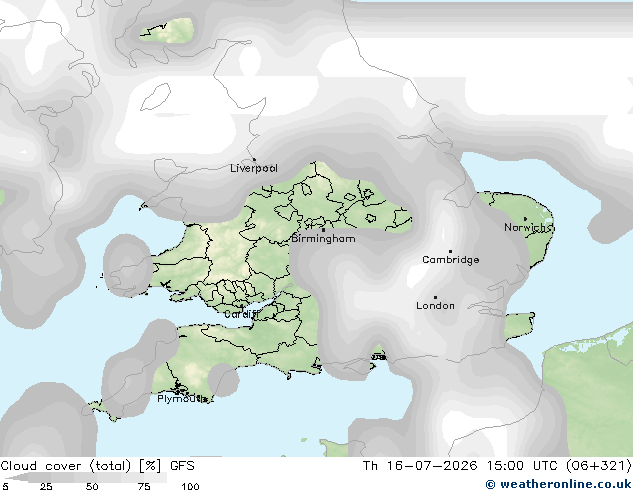Click the Cloud cover (total) [%] GFS title
Image resolution: width=634 pixels, height=490 pixels.
[97, 466]
